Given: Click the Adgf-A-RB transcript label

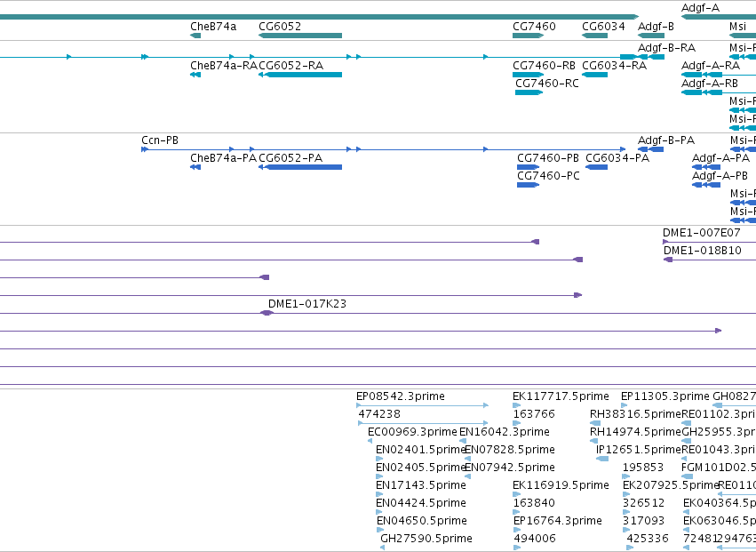Looking at the screenshot, I should click(710, 84).
